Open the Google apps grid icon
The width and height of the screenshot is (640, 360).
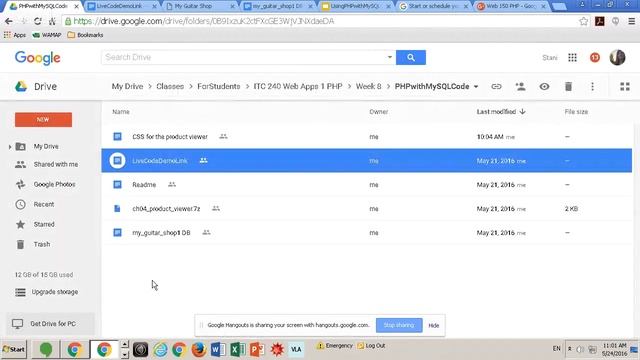(x=572, y=58)
